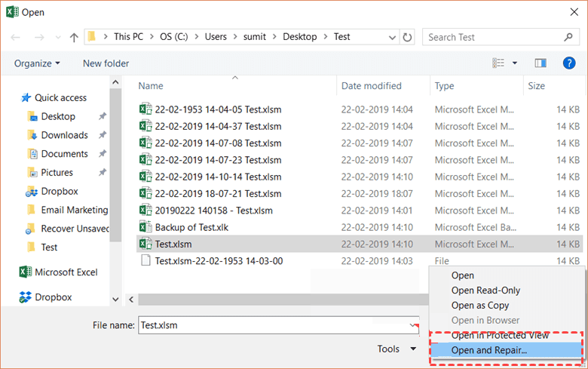This screenshot has width=588, height=369.
Task: Select Test.xlsm-22-02-1953 14-03-00 file
Action: [x=219, y=261]
